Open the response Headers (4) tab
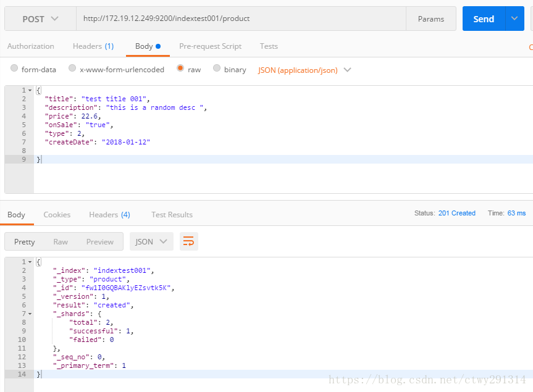This screenshot has width=533, height=392. (x=109, y=215)
